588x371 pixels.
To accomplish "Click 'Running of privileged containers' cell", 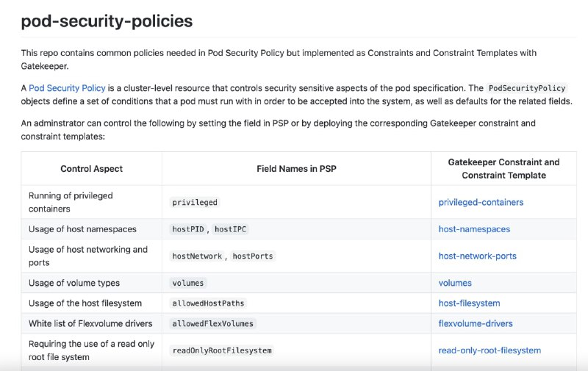I will pos(91,202).
